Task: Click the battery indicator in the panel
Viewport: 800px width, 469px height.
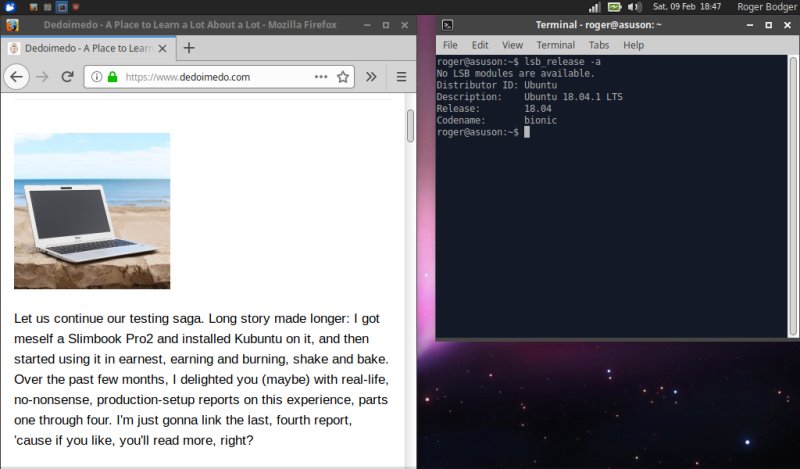Action: (614, 7)
